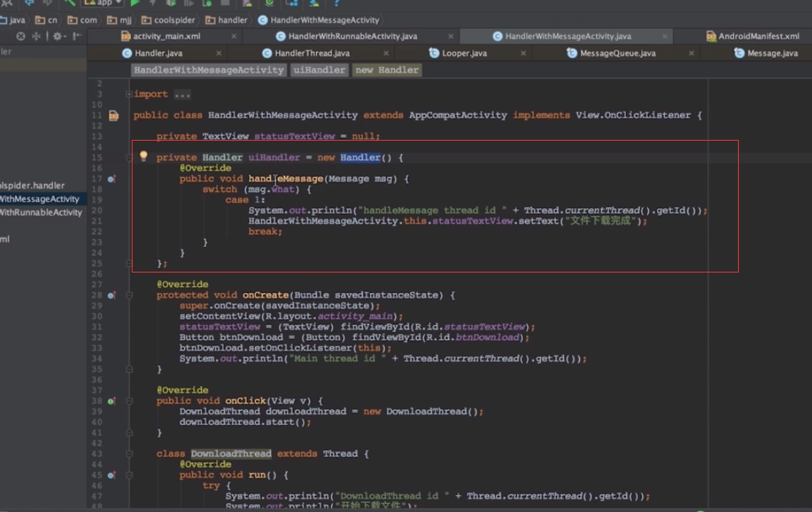Click 'uiHandler' in the editor breadcrumb
The height and width of the screenshot is (512, 812).
point(319,70)
